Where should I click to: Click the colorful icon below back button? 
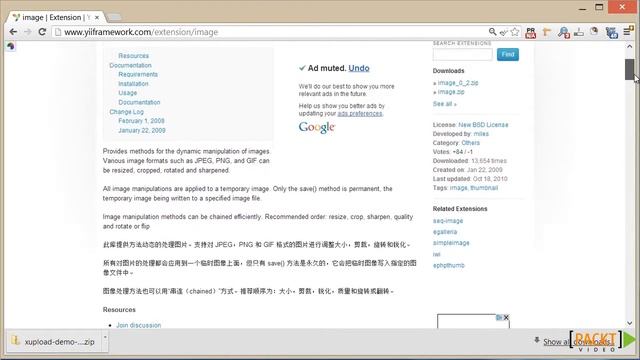(x=11, y=46)
